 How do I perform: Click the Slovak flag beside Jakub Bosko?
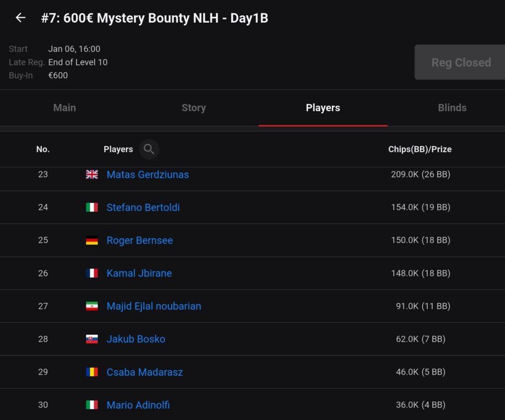(x=92, y=339)
